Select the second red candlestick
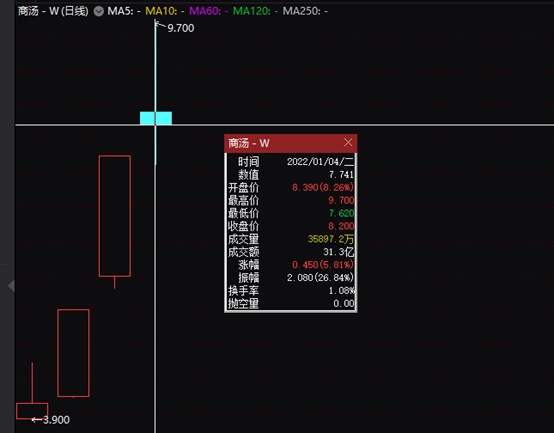This screenshot has height=433, width=554. [x=73, y=353]
